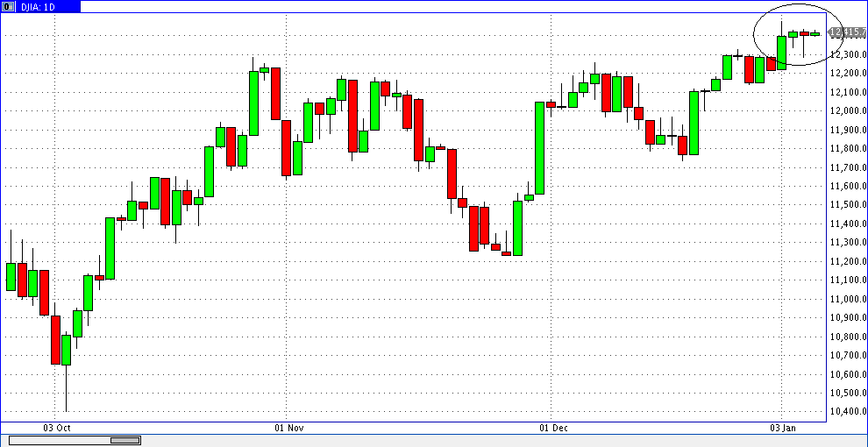Click the 01 Nov date label

[288, 429]
